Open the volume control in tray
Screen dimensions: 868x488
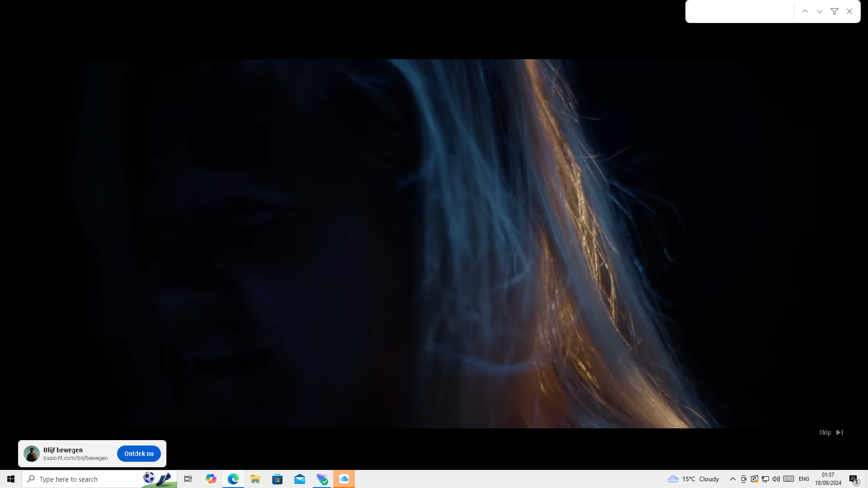(776, 479)
